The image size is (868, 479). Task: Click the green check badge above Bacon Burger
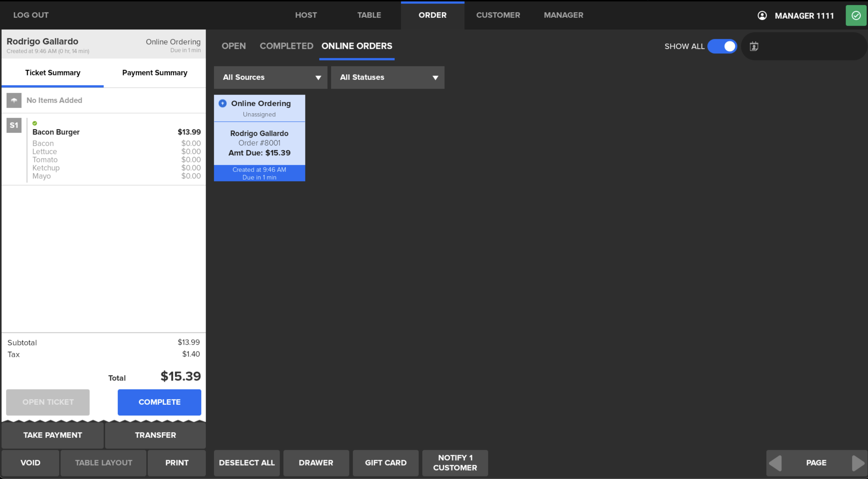[x=35, y=123]
